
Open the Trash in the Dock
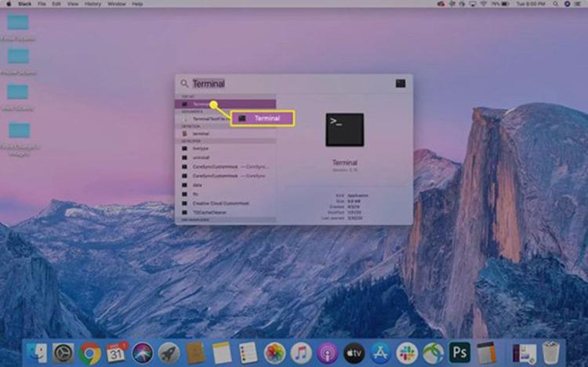(551, 353)
